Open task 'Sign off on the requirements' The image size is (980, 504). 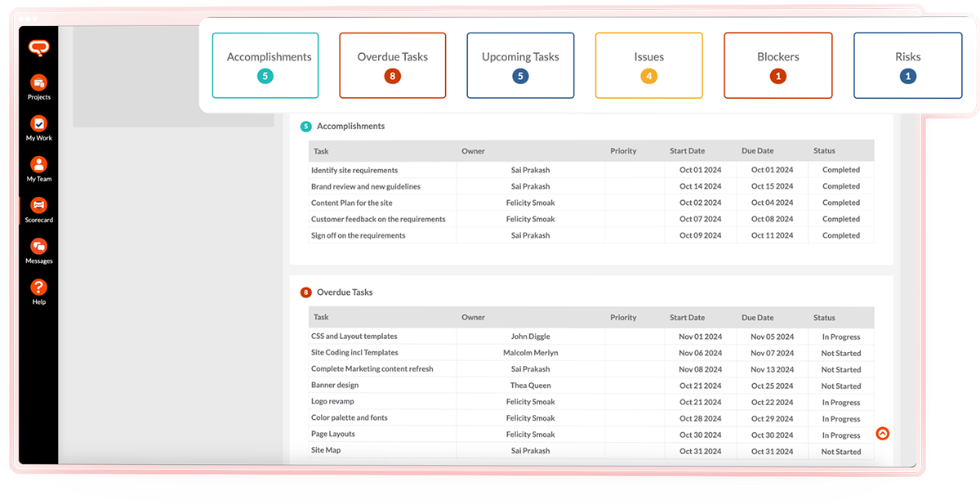(359, 236)
